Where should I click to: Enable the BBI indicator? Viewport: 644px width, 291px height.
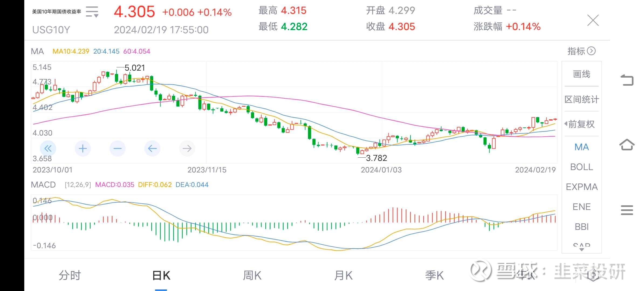point(581,227)
